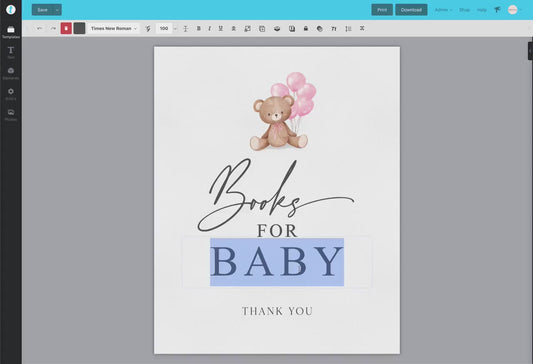Viewport: 533px width, 364px height.
Task: Open the Elements panel in sidebar
Action: [x=11, y=73]
